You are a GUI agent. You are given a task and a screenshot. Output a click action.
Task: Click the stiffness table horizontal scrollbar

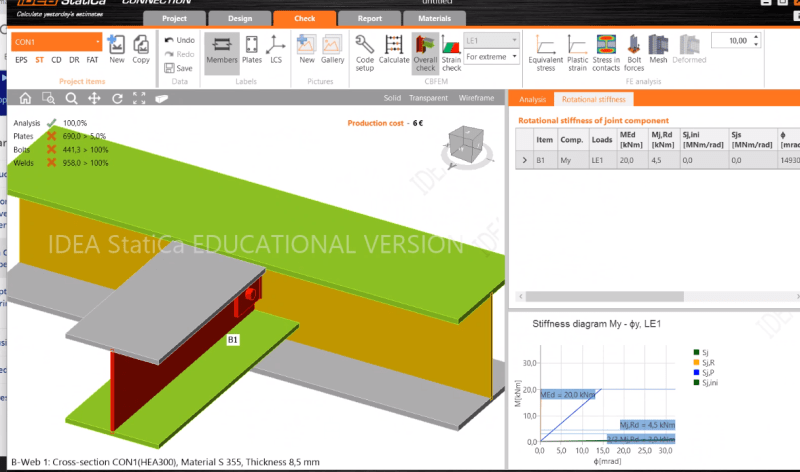point(605,296)
